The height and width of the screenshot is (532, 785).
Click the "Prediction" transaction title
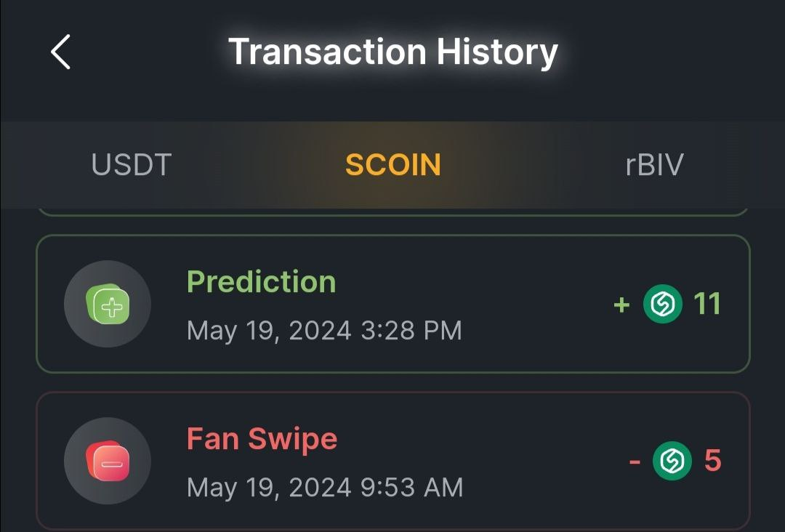261,282
